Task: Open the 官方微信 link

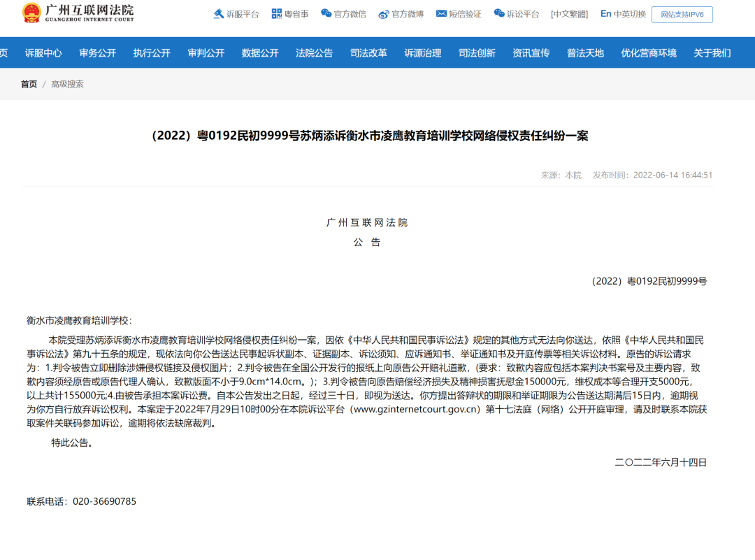Action: pyautogui.click(x=350, y=15)
